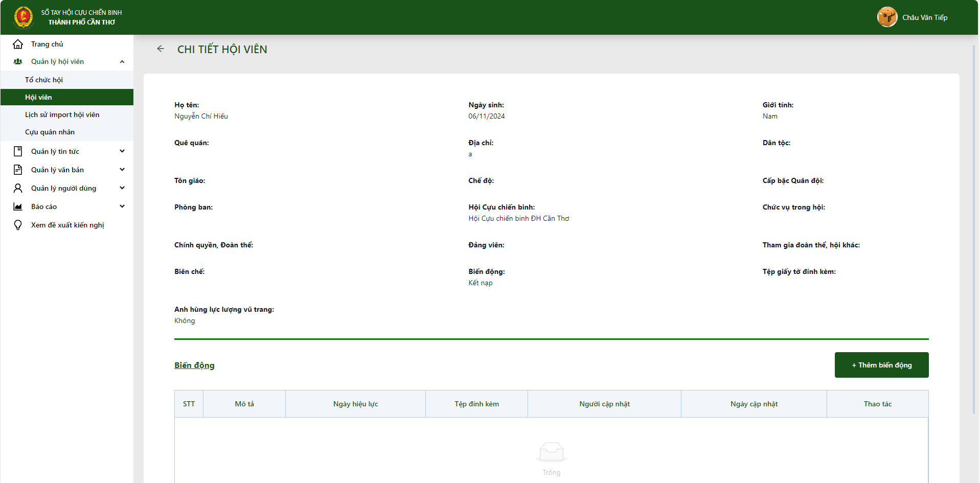This screenshot has height=483, width=980.
Task: Collapse the Quản lý hội viên menu chevron
Action: click(122, 62)
